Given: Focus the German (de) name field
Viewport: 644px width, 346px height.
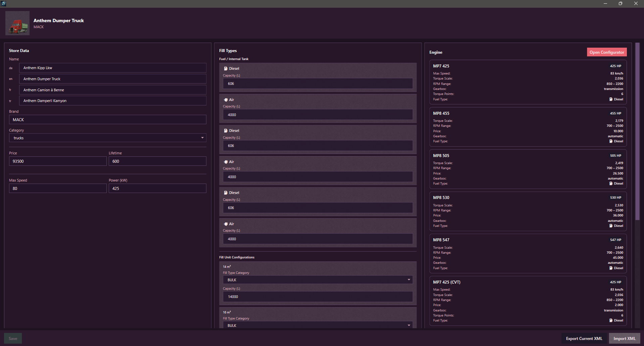Looking at the screenshot, I should (x=112, y=68).
